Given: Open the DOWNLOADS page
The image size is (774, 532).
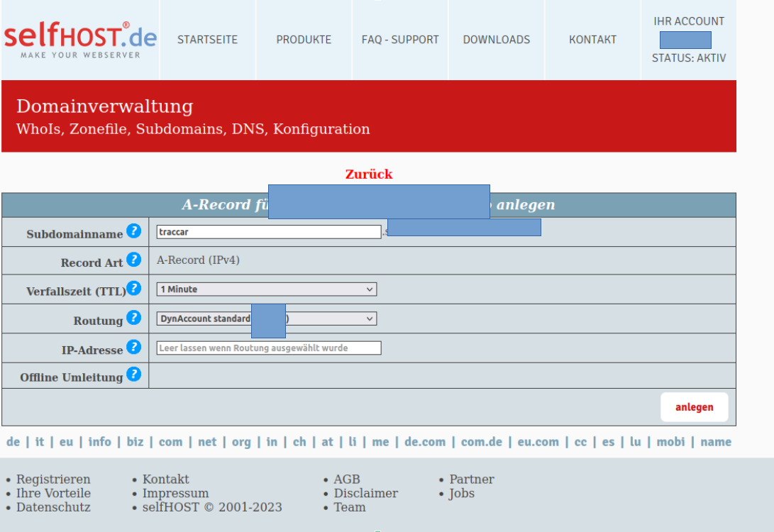Looking at the screenshot, I should coord(497,40).
